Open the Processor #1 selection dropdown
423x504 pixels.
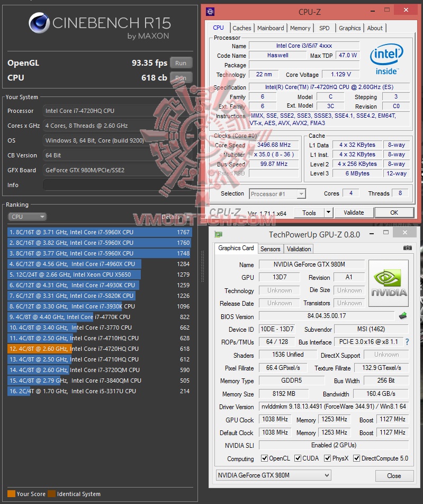[x=277, y=194]
